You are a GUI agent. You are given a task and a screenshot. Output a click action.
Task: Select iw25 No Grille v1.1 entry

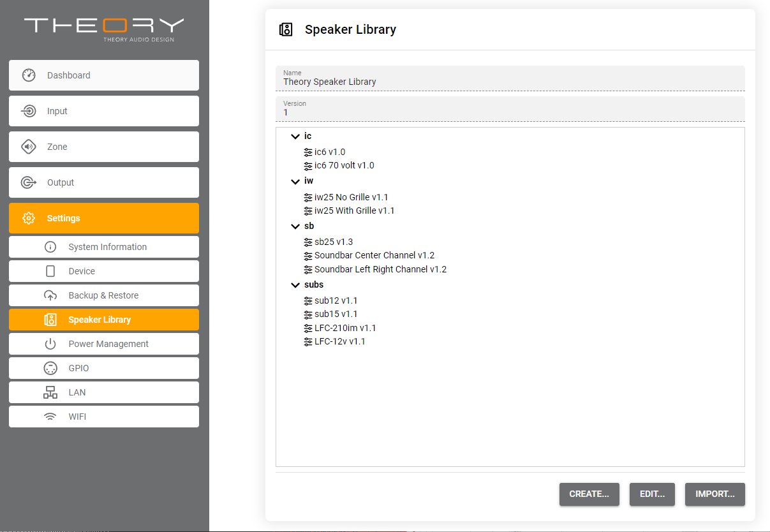[x=352, y=198]
